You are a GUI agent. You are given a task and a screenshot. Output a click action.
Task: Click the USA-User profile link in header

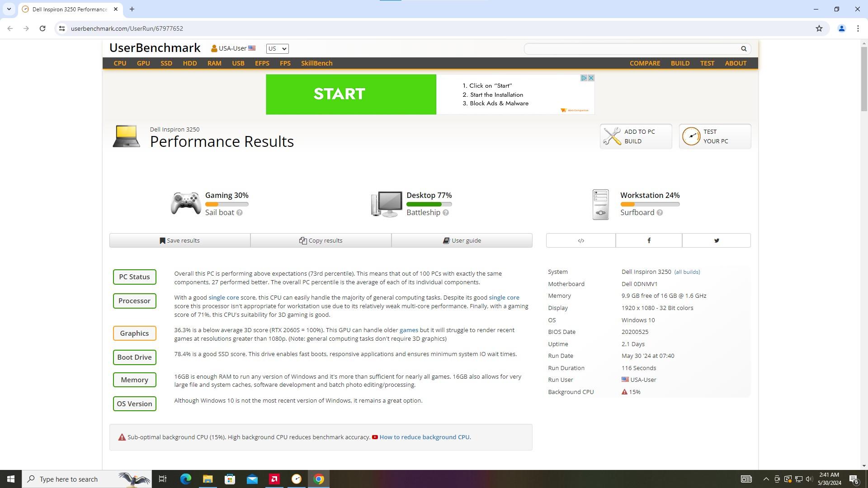[233, 48]
